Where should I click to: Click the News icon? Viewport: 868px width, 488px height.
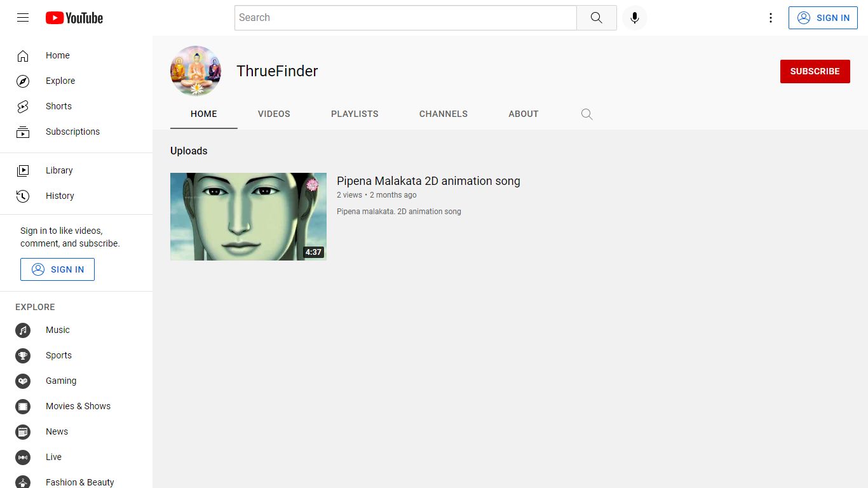[x=23, y=432]
